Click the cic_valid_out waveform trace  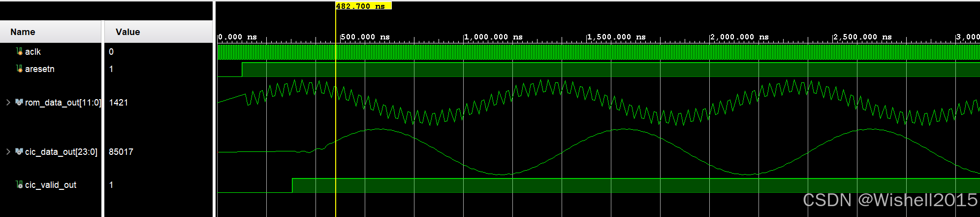point(599,185)
